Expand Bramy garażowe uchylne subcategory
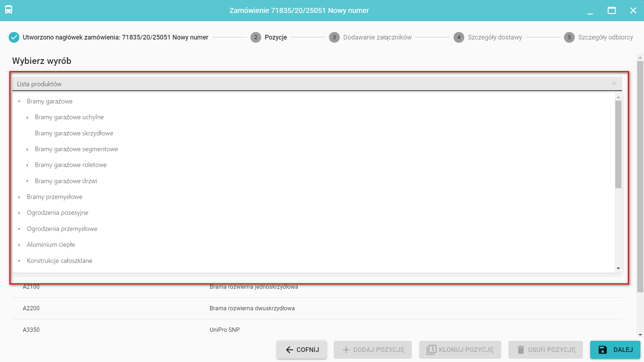The image size is (644, 362). point(28,117)
